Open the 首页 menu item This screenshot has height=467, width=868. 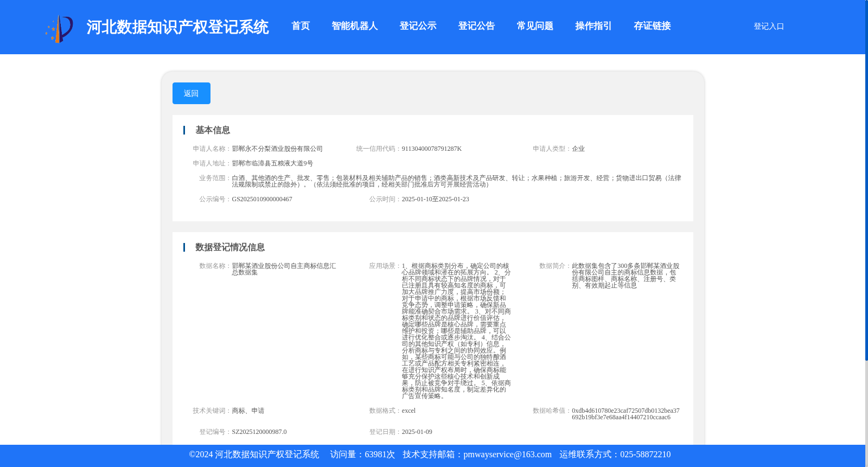301,26
